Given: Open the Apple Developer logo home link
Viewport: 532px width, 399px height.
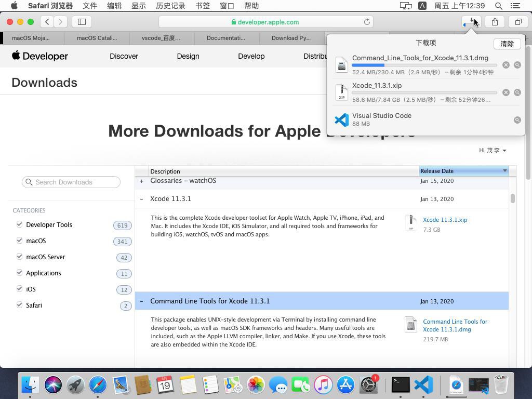Looking at the screenshot, I should coord(40,56).
